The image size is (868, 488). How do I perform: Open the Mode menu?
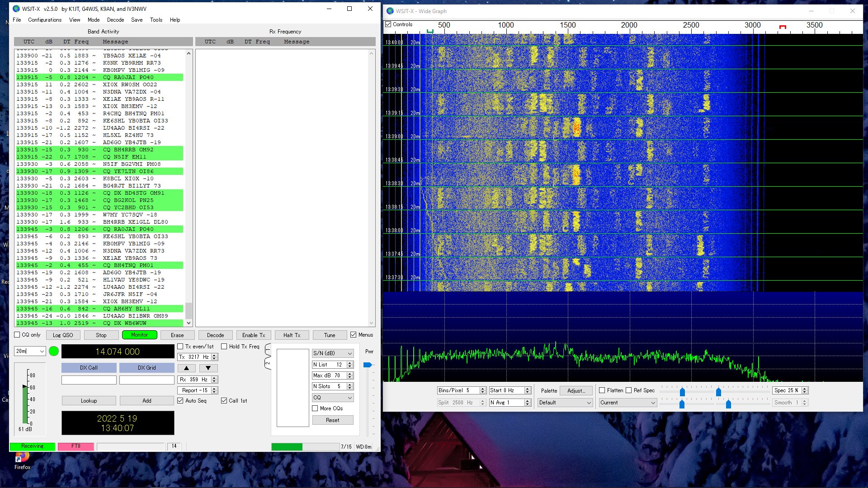(x=94, y=20)
